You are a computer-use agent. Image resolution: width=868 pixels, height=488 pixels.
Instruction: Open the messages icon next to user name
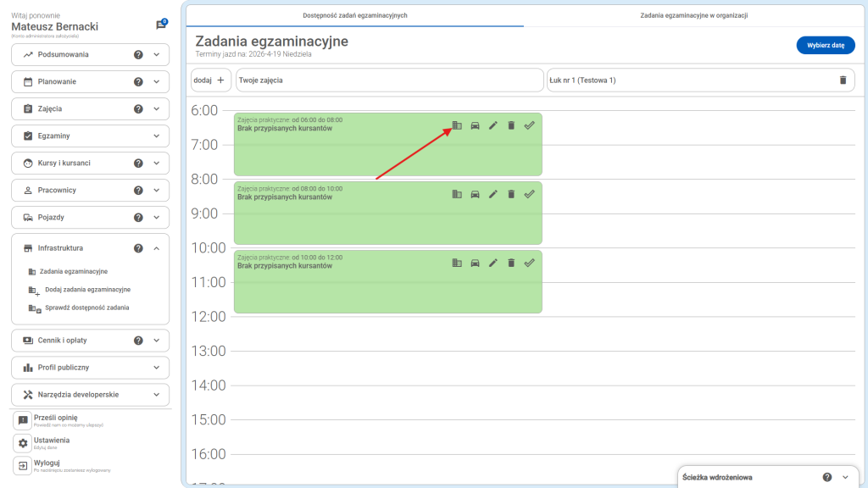(x=160, y=25)
